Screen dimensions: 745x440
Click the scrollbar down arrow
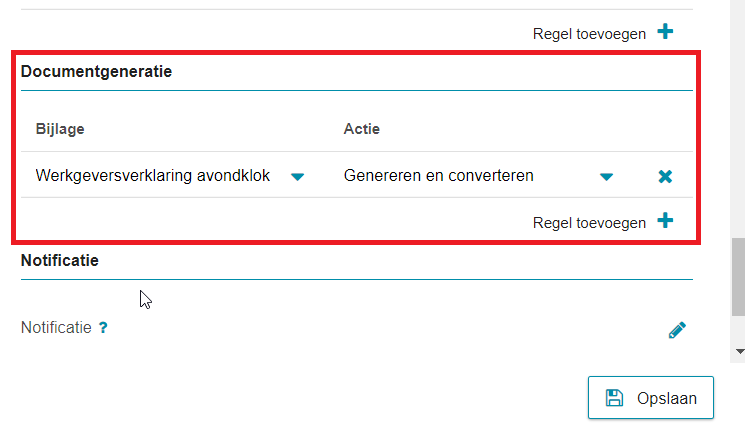739,352
